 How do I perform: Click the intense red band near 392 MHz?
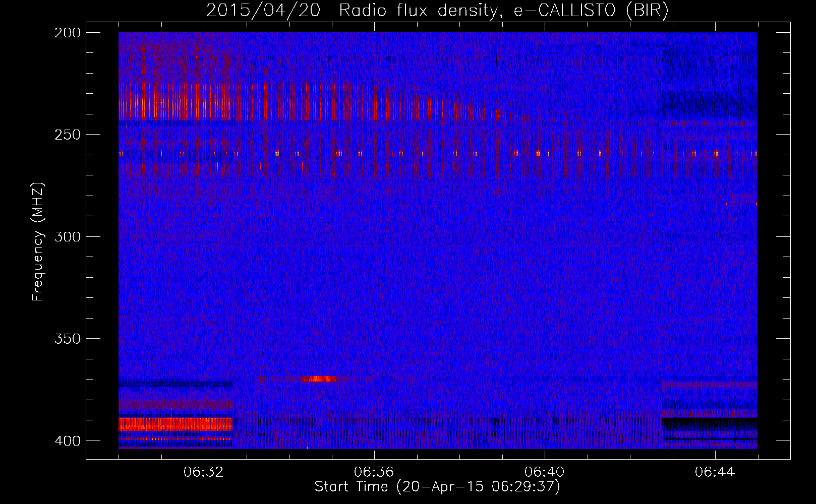tap(176, 424)
